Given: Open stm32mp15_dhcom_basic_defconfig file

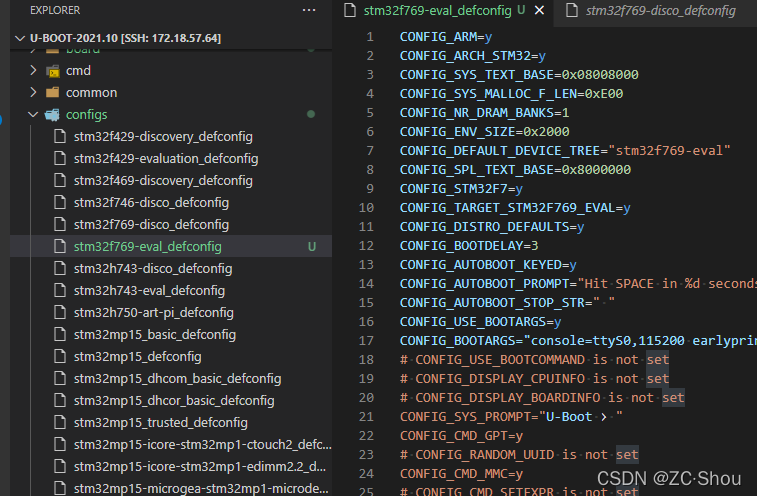Looking at the screenshot, I should 178,378.
